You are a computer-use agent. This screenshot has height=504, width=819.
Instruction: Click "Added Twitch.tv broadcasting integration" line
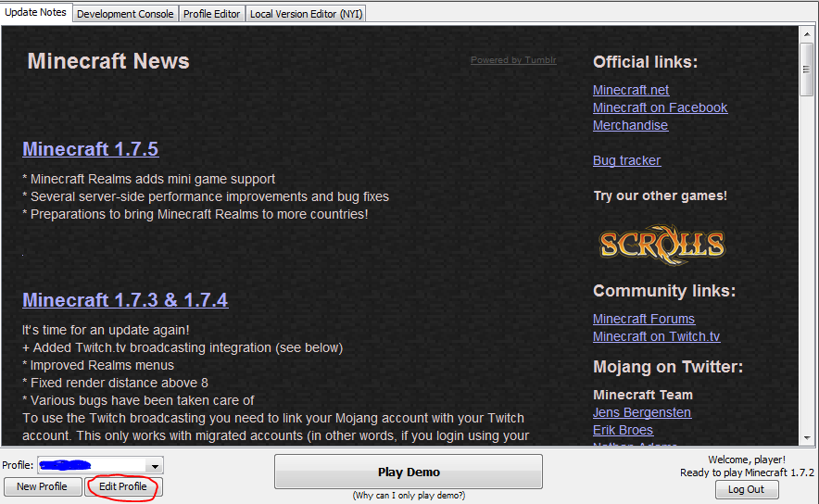pyautogui.click(x=183, y=347)
